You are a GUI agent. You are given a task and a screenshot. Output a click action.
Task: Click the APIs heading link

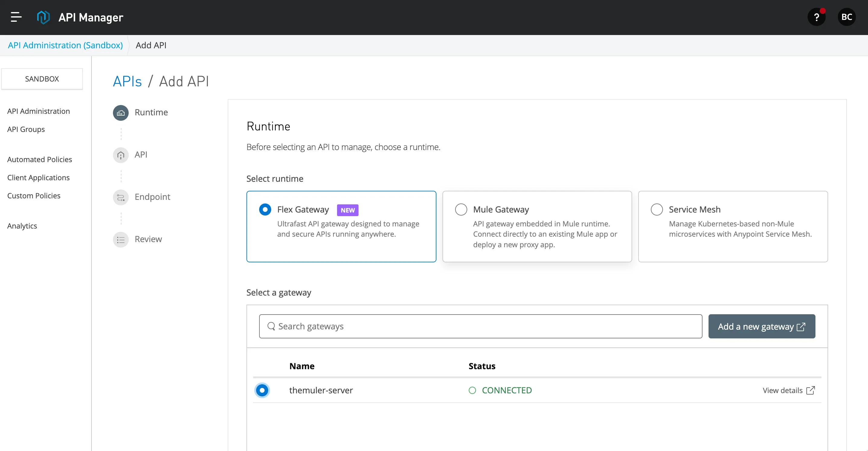(x=127, y=81)
